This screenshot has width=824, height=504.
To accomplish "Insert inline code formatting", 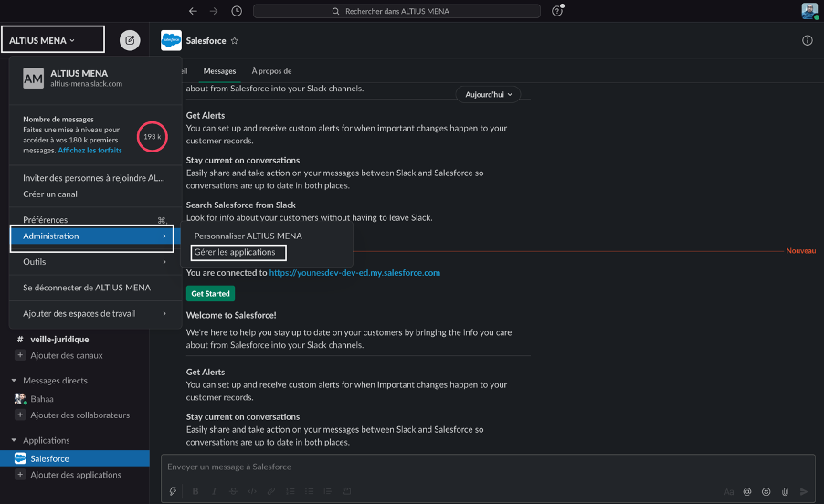I will pos(252,491).
